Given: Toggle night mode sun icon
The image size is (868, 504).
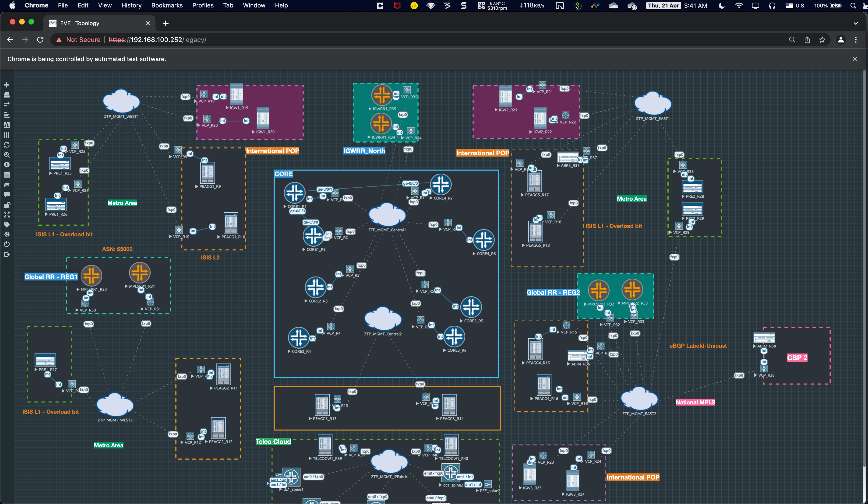Looking at the screenshot, I should [x=7, y=234].
